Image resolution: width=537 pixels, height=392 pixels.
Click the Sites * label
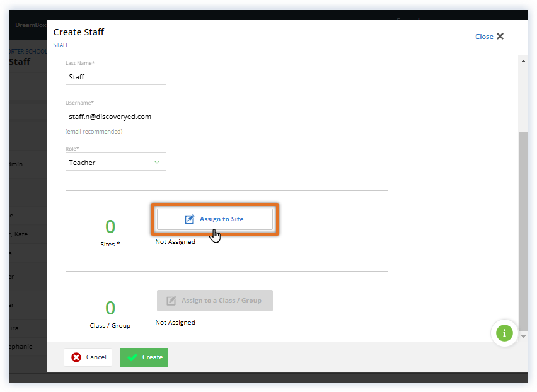(x=110, y=244)
